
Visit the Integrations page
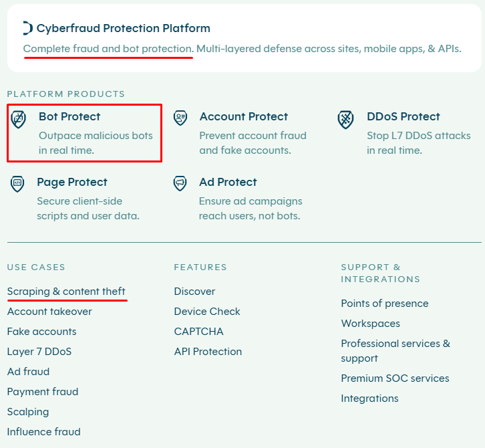(x=369, y=399)
